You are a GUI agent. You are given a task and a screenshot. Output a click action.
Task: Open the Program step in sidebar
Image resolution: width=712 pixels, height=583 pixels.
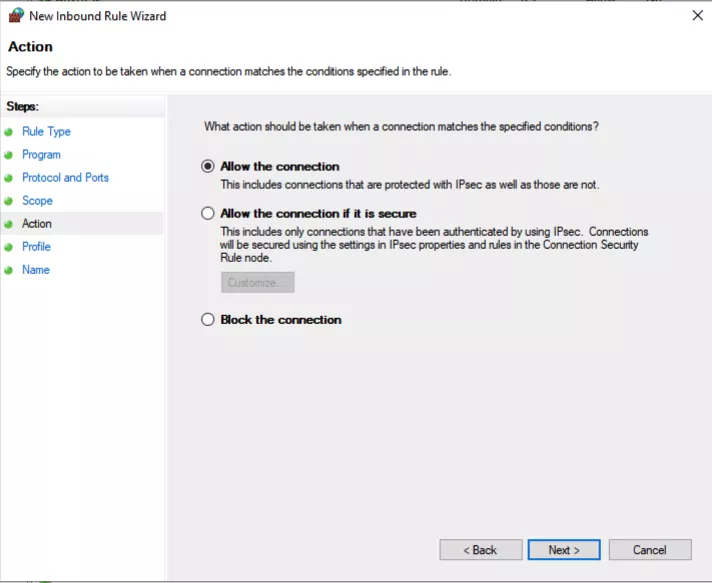pos(41,155)
